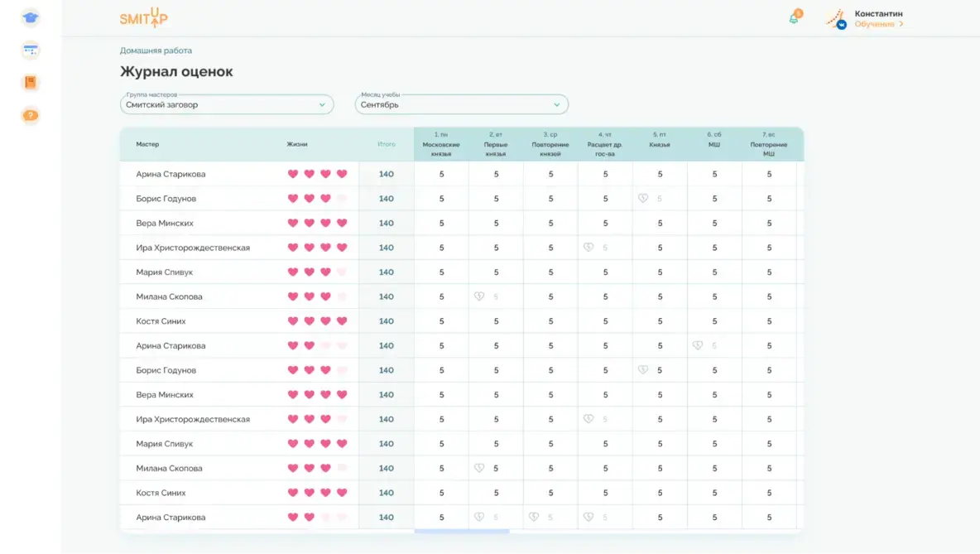Image resolution: width=980 pixels, height=554 pixels.
Task: Expand the Обучение menu under Константин
Action: [x=878, y=25]
